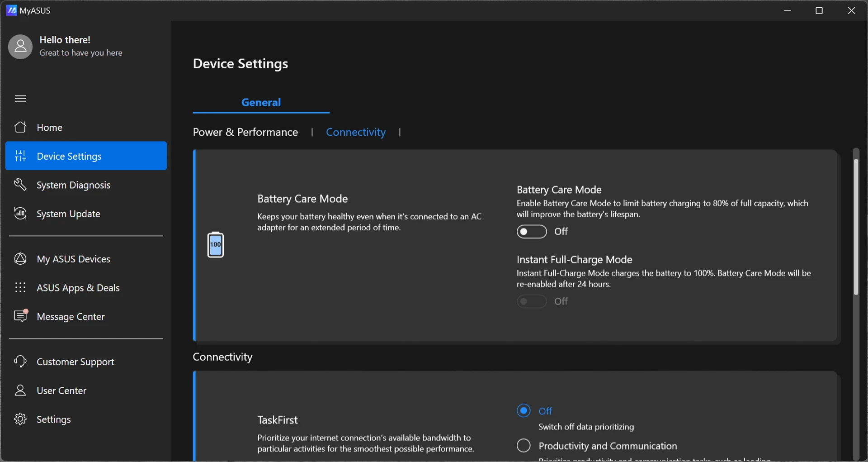Select the Device Settings sidebar item

pyautogui.click(x=86, y=156)
